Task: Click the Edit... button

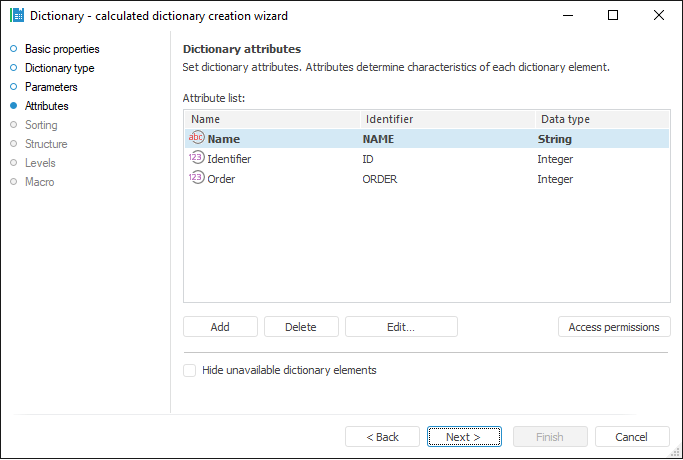Action: 401,327
